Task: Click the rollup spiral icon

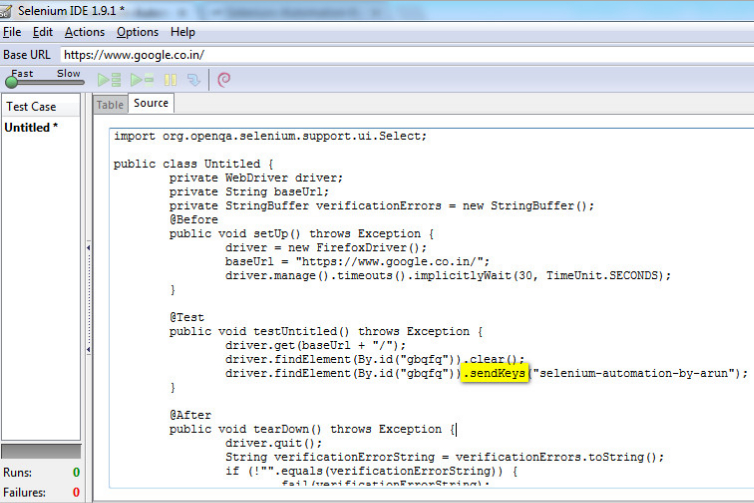Action: (224, 80)
